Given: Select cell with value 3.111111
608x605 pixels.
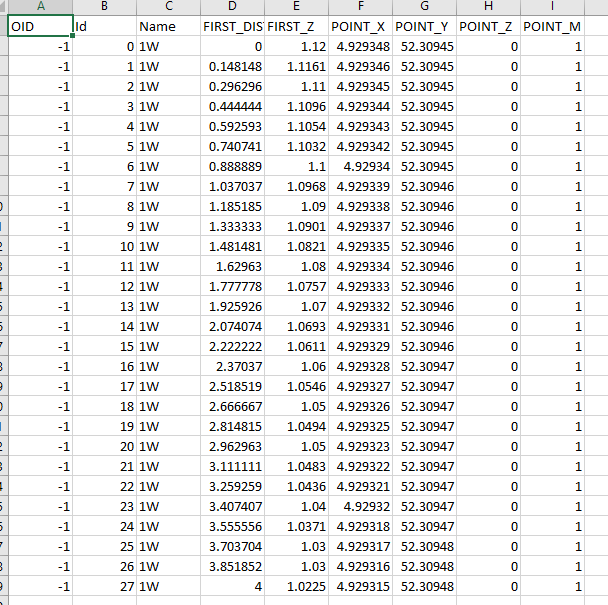Looking at the screenshot, I should 232,467.
